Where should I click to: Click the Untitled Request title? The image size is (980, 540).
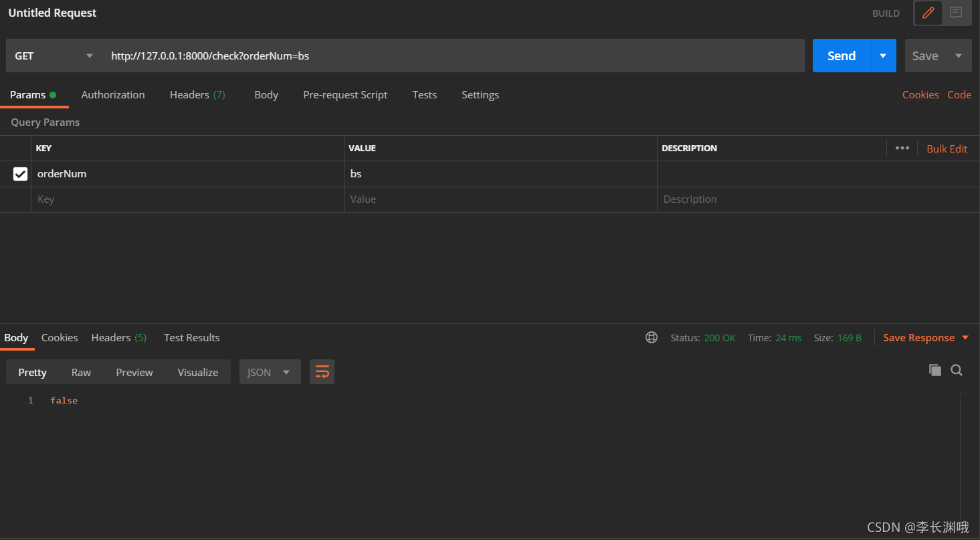pos(52,13)
